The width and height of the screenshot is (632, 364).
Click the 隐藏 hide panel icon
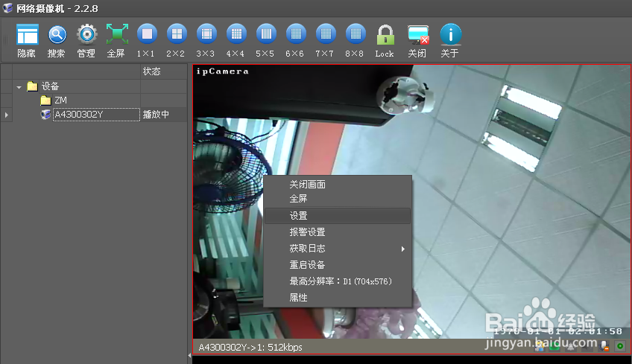(x=27, y=35)
